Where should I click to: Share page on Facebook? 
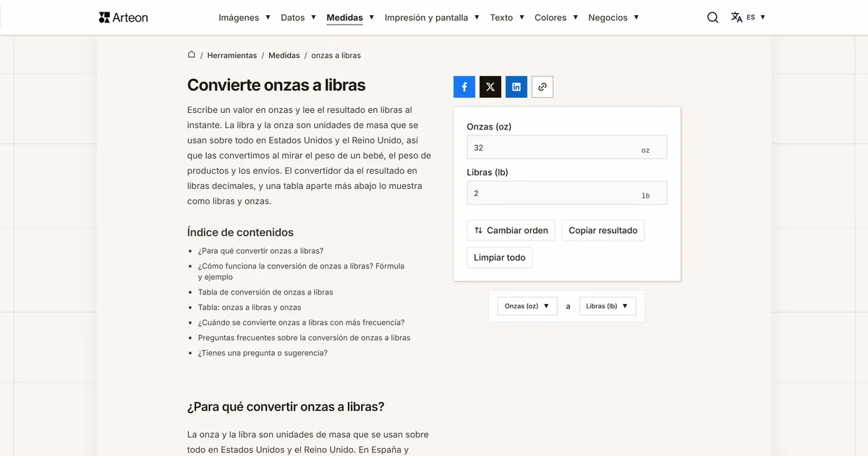click(464, 87)
